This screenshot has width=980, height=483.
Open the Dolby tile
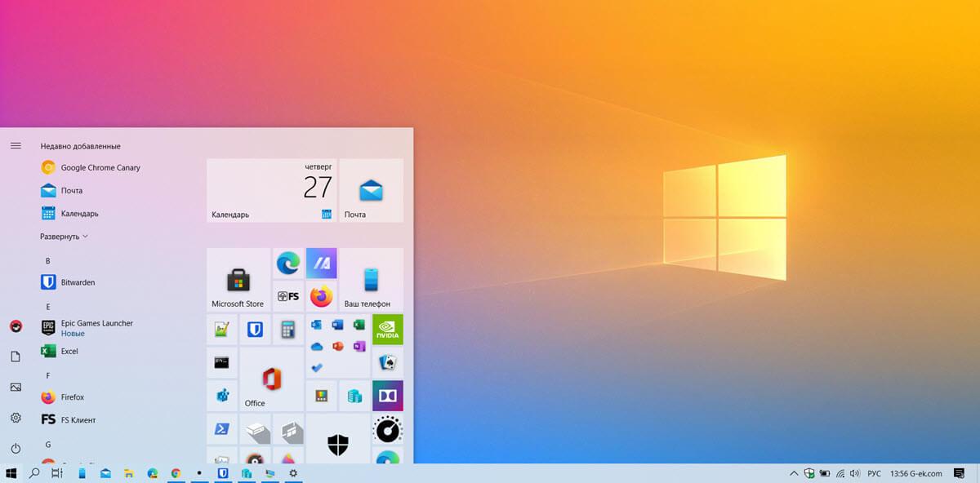[x=387, y=396]
